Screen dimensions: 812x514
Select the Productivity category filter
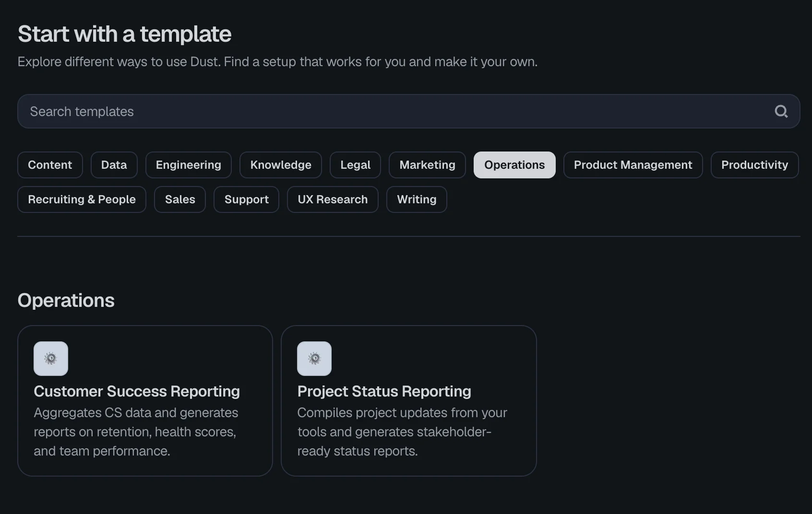[754, 164]
